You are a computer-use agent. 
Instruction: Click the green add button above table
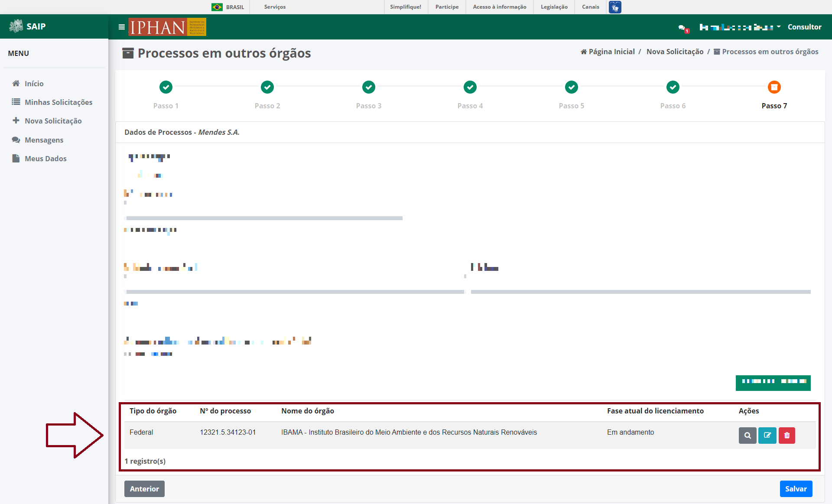click(773, 383)
